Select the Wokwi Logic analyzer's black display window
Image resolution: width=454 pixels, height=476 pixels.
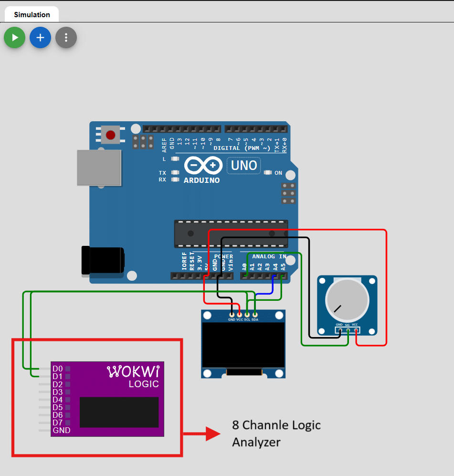(119, 412)
